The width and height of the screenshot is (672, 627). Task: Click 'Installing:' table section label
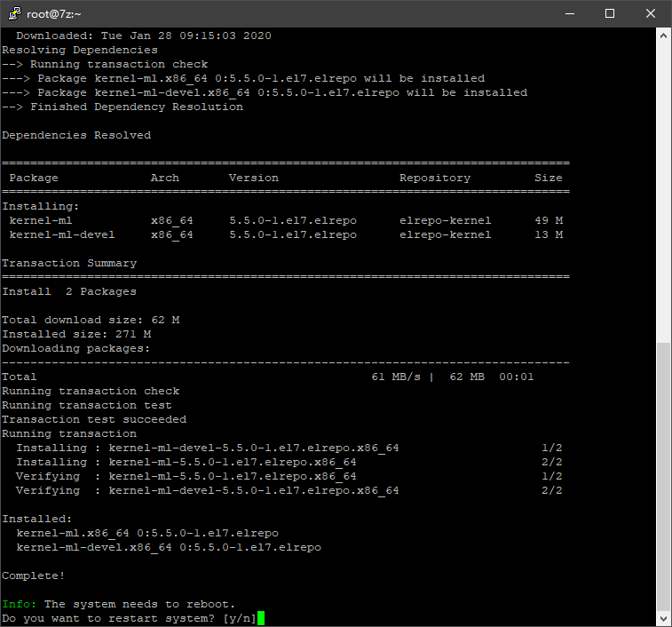pos(41,206)
